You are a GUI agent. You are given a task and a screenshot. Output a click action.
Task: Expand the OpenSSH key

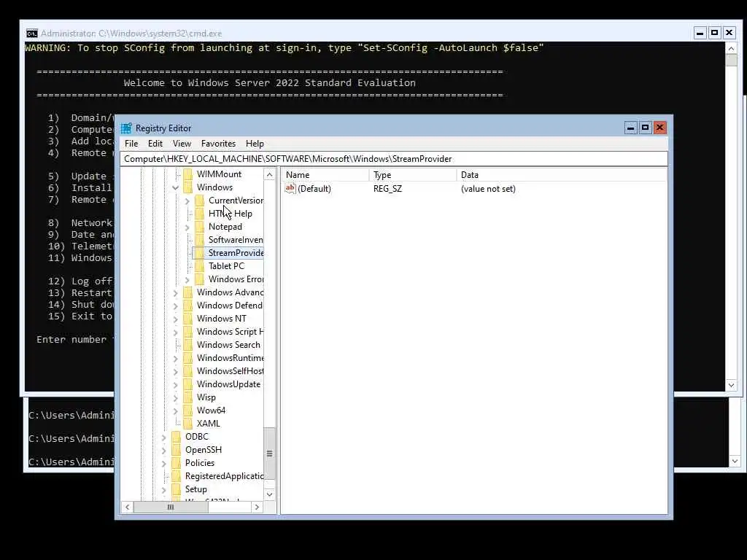(164, 450)
